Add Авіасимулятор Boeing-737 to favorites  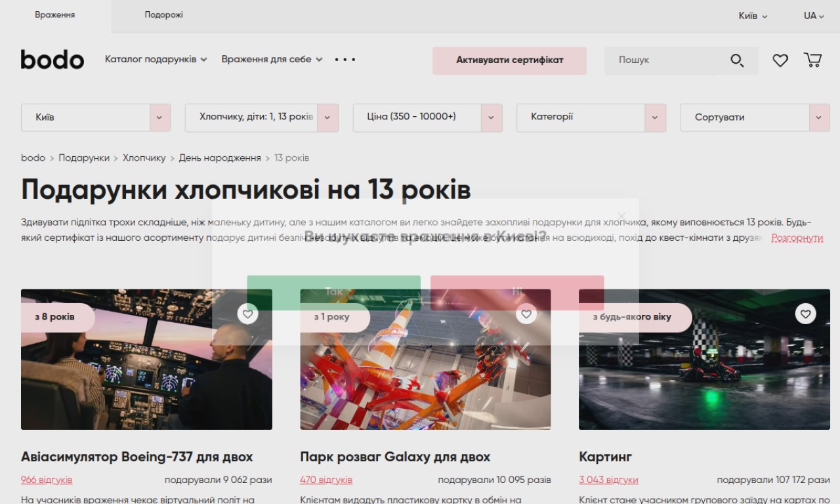pyautogui.click(x=247, y=314)
